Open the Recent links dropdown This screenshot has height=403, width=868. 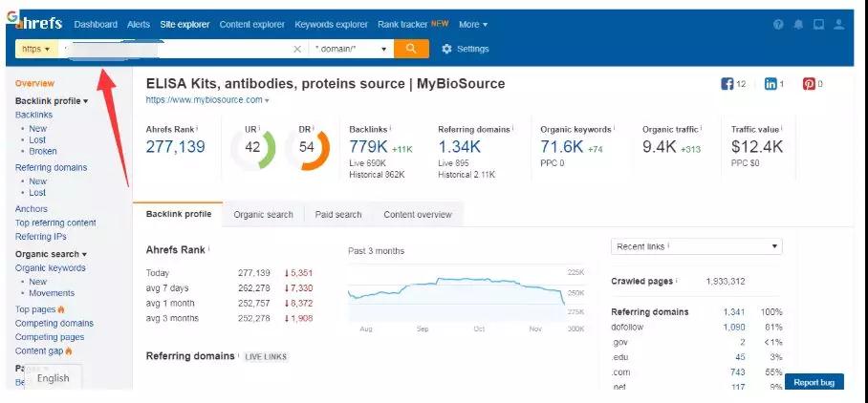pyautogui.click(x=696, y=246)
